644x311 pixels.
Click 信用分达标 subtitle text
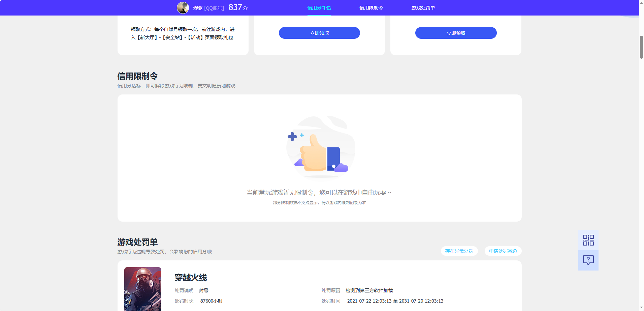click(176, 86)
